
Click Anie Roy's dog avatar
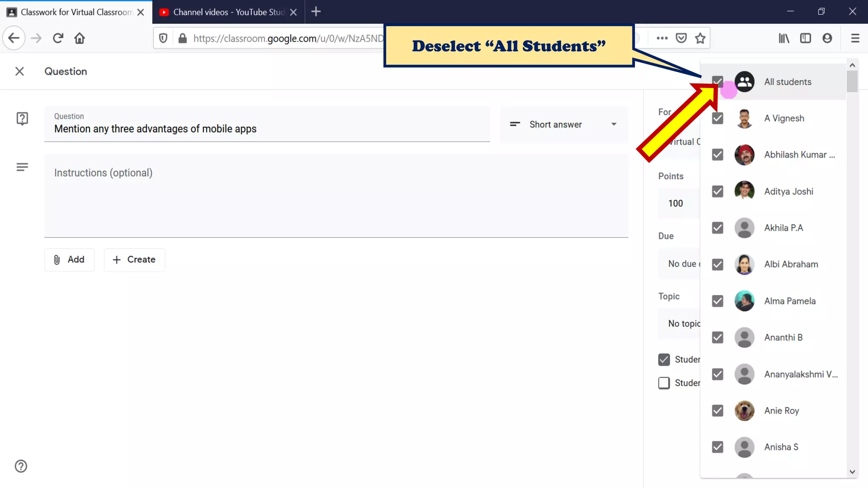coord(744,410)
